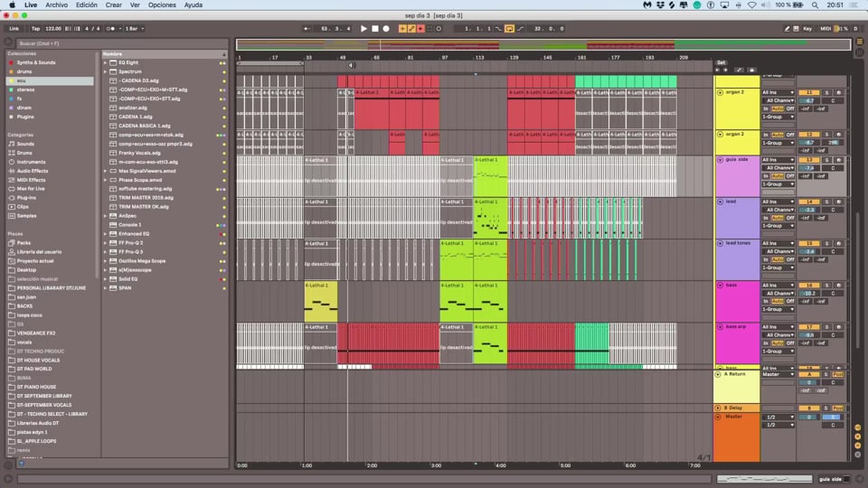
Task: Toggle Computer MIDI Keyboard icon
Action: pyautogui.click(x=796, y=28)
